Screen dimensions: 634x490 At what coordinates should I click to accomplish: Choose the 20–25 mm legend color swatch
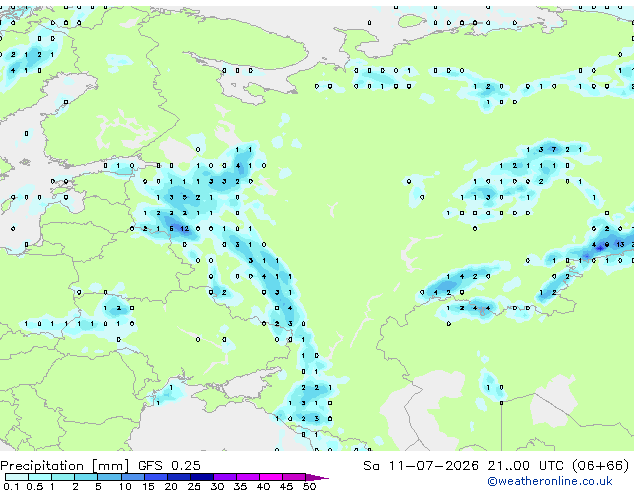(x=178, y=477)
